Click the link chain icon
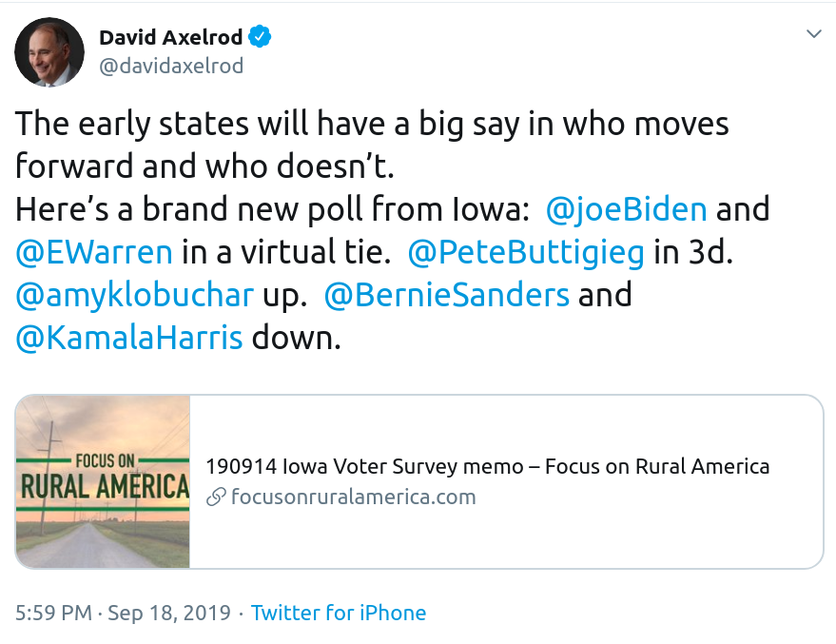The width and height of the screenshot is (836, 644). 216,498
